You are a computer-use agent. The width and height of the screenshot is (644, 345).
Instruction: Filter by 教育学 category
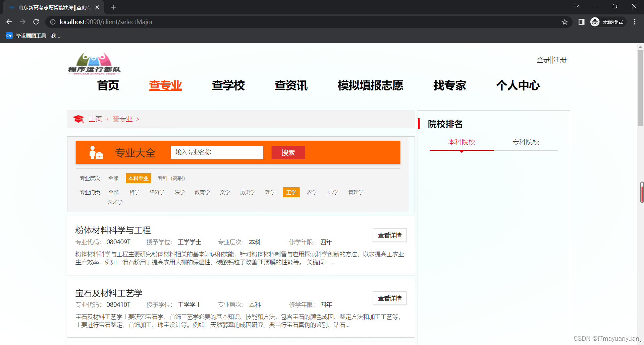202,192
